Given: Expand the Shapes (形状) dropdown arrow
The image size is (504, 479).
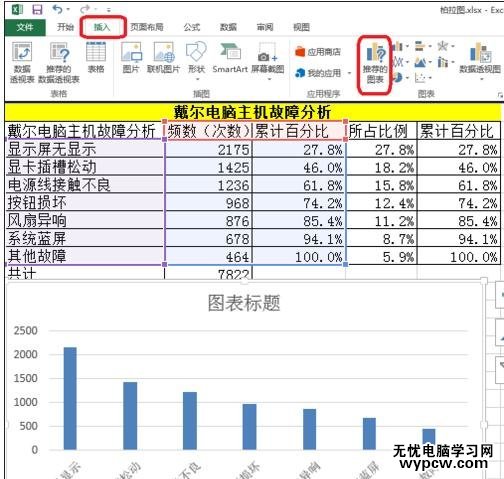Looking at the screenshot, I should click(197, 79).
